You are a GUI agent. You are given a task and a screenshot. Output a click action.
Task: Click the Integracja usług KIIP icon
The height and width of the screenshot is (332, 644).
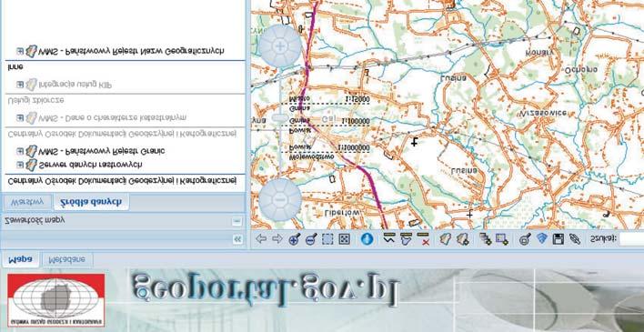click(31, 85)
